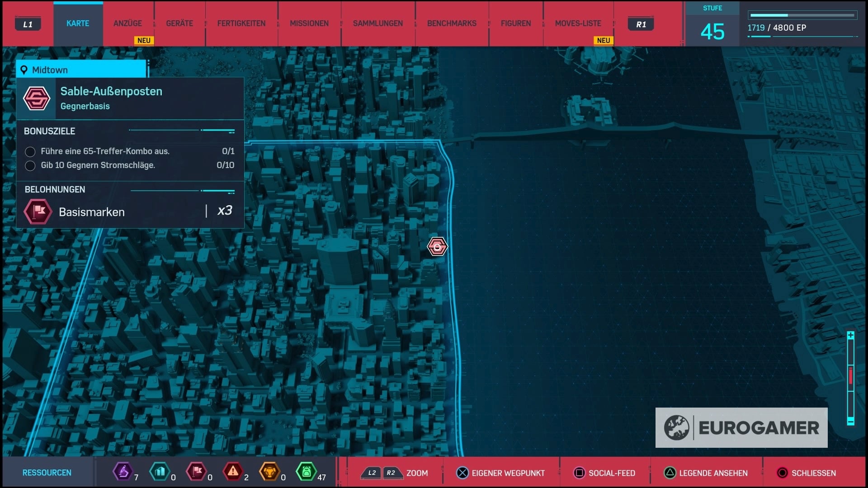The width and height of the screenshot is (868, 488).
Task: Click the 0/1 combo progress value
Action: (x=228, y=151)
